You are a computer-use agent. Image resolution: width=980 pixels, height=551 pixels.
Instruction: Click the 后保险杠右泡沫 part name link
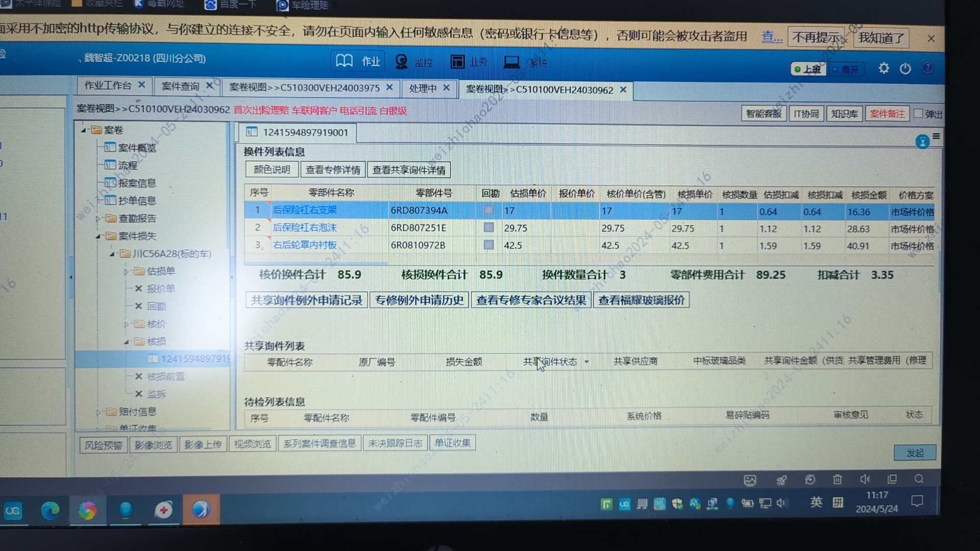pyautogui.click(x=304, y=228)
